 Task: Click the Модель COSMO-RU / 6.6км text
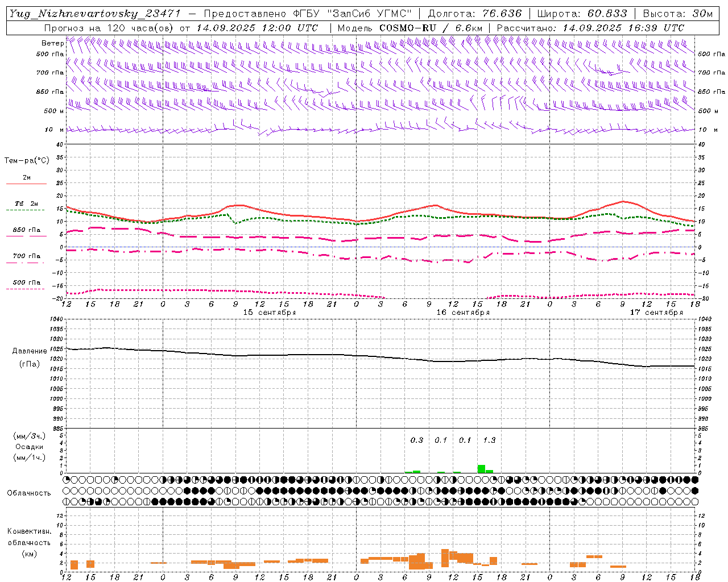pos(410,27)
